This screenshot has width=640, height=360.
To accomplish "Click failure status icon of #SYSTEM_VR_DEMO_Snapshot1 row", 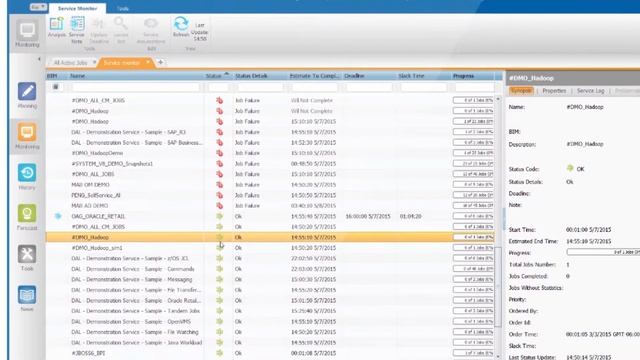I will tap(220, 164).
